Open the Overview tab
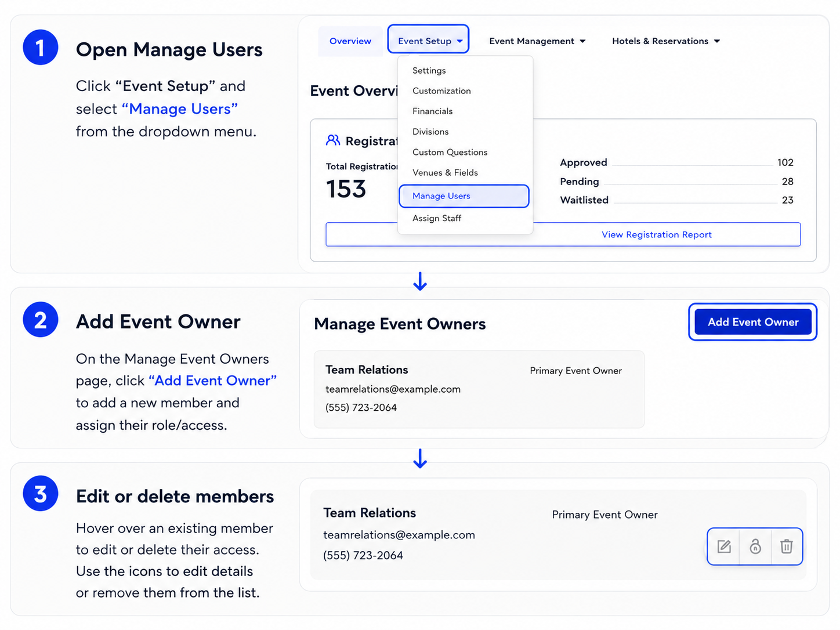 click(350, 41)
